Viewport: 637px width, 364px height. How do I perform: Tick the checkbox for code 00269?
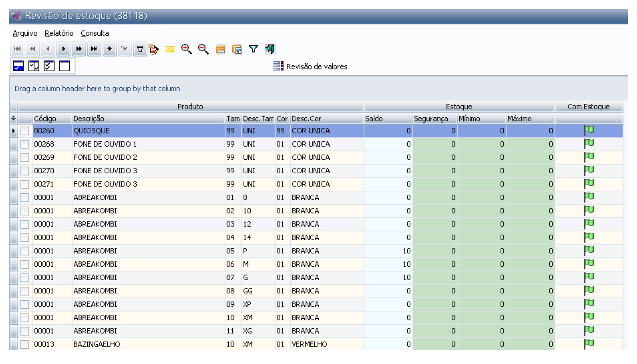(25, 158)
